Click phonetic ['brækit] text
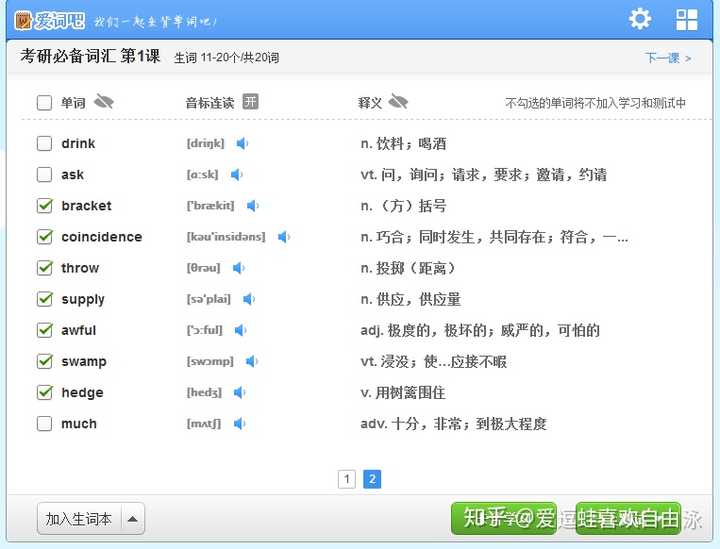The width and height of the screenshot is (720, 549). (210, 206)
